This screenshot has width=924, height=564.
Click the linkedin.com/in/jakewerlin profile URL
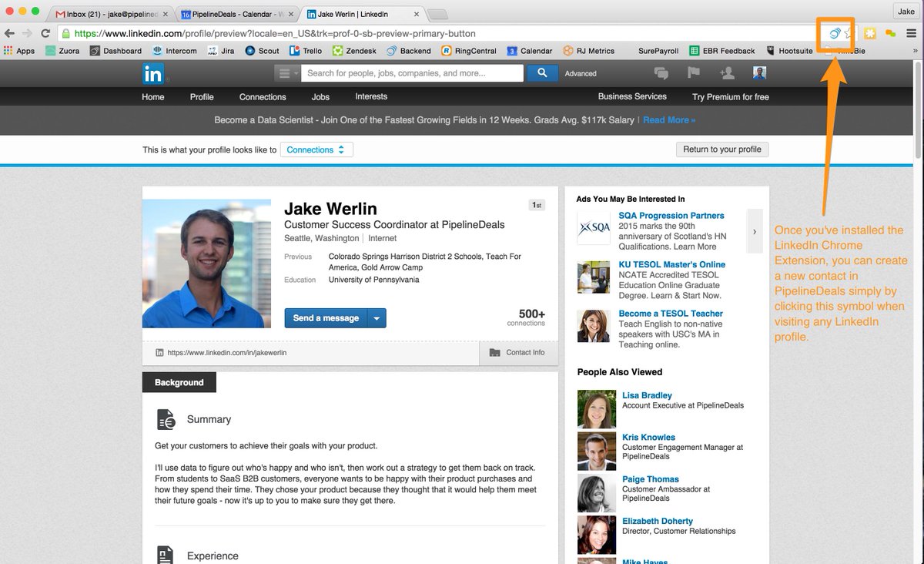(226, 353)
